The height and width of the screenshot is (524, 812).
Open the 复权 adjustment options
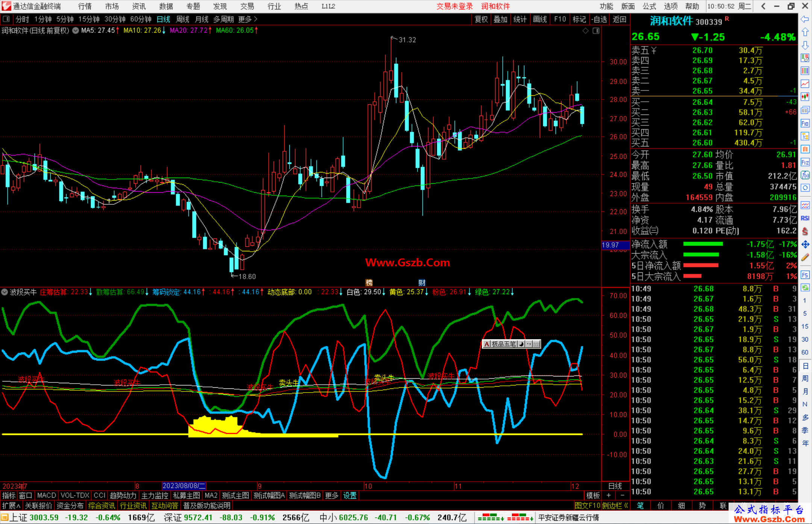[481, 19]
